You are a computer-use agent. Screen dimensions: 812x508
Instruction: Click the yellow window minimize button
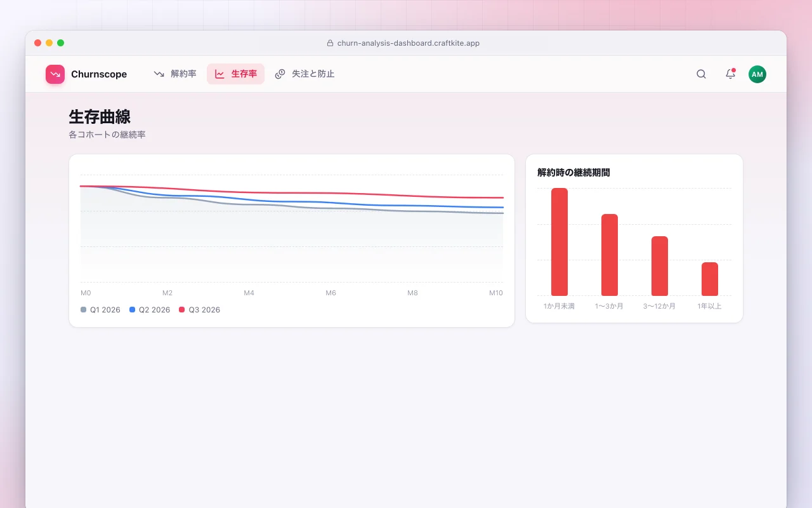[x=49, y=43]
